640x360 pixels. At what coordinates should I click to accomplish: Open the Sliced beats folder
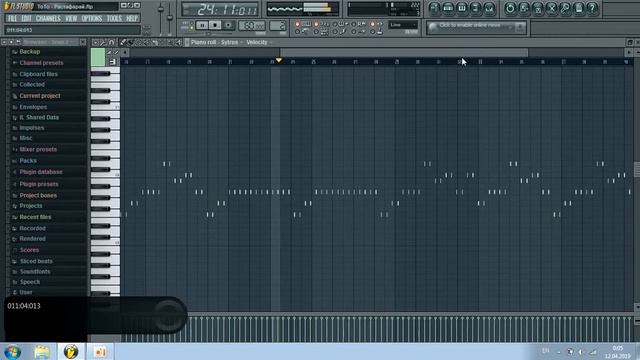click(x=36, y=261)
